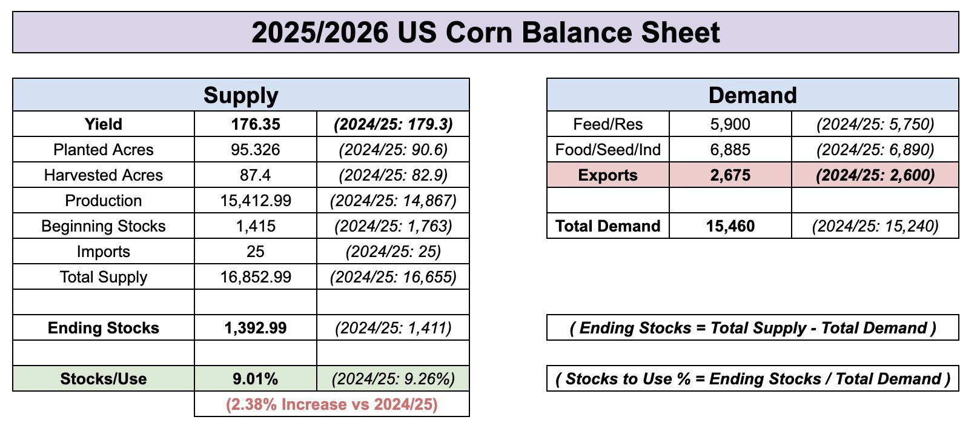Select the Feed/Res value 5,900

(730, 124)
